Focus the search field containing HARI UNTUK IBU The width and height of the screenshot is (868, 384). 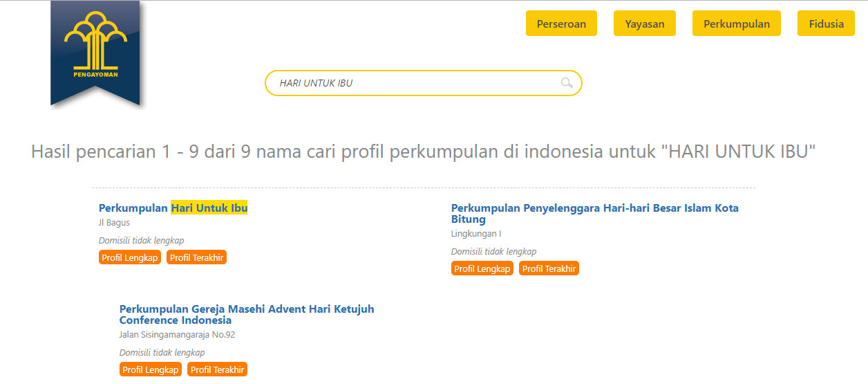click(415, 83)
